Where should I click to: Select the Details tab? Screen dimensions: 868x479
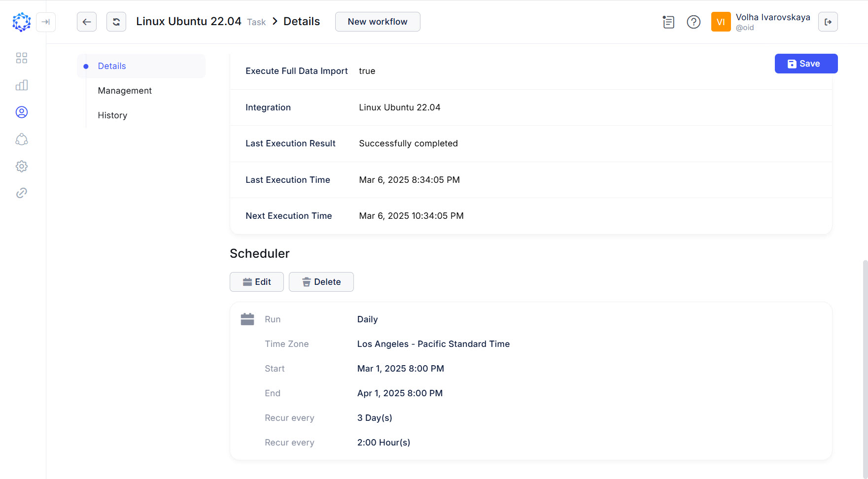tap(112, 66)
